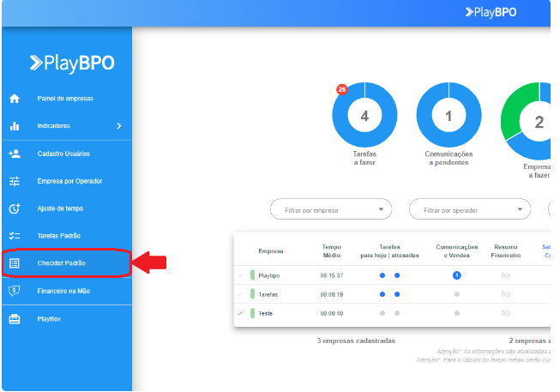Image resolution: width=560 pixels, height=392 pixels.
Task: Open Empresa por Operador menu item
Action: pos(67,181)
